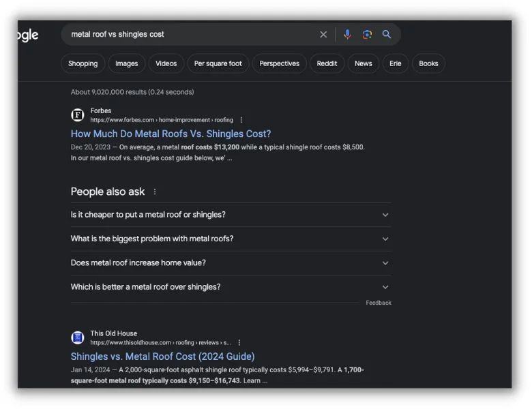
Task: Click the 'People also ask' heading
Action: tap(108, 192)
